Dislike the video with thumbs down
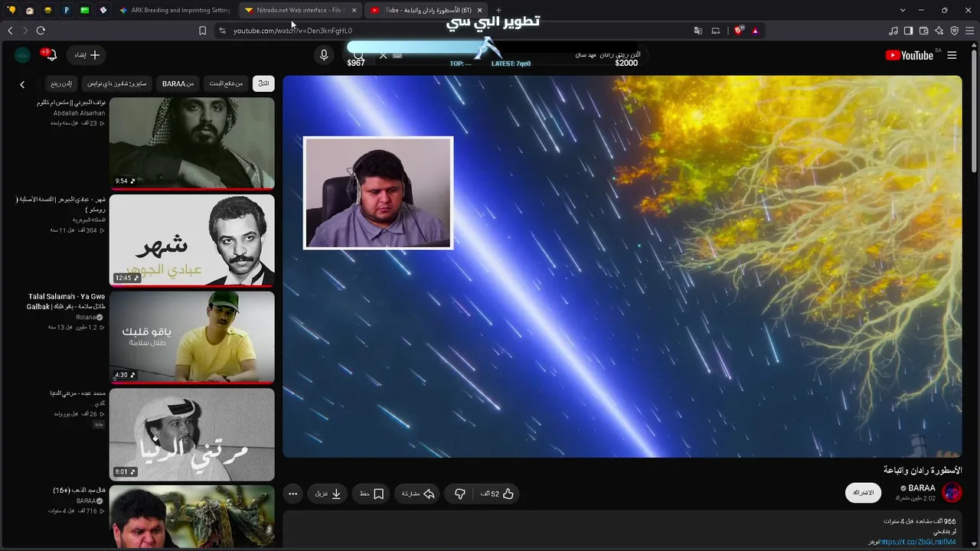 459,494
